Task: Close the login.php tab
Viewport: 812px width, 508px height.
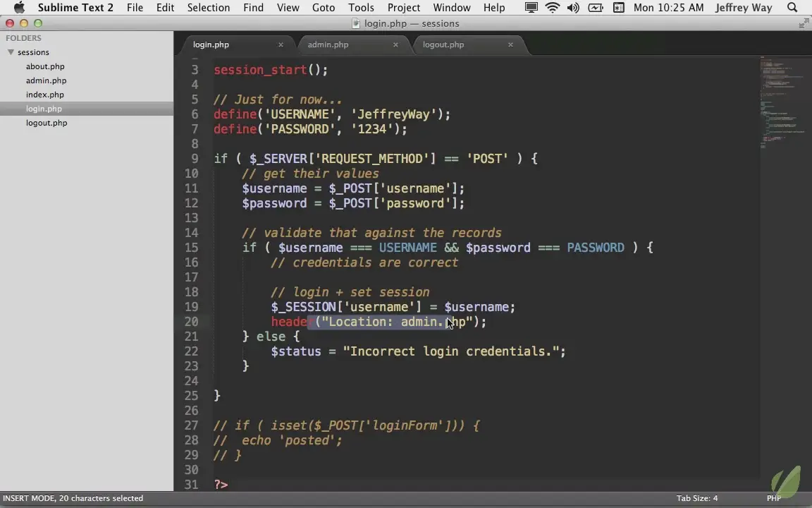Action: coord(281,44)
